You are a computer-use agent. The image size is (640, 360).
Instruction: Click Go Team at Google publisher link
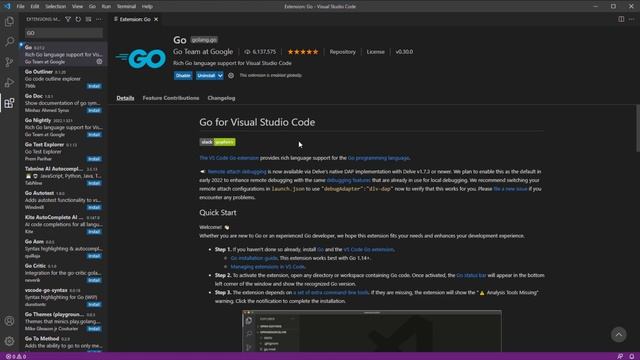point(203,52)
